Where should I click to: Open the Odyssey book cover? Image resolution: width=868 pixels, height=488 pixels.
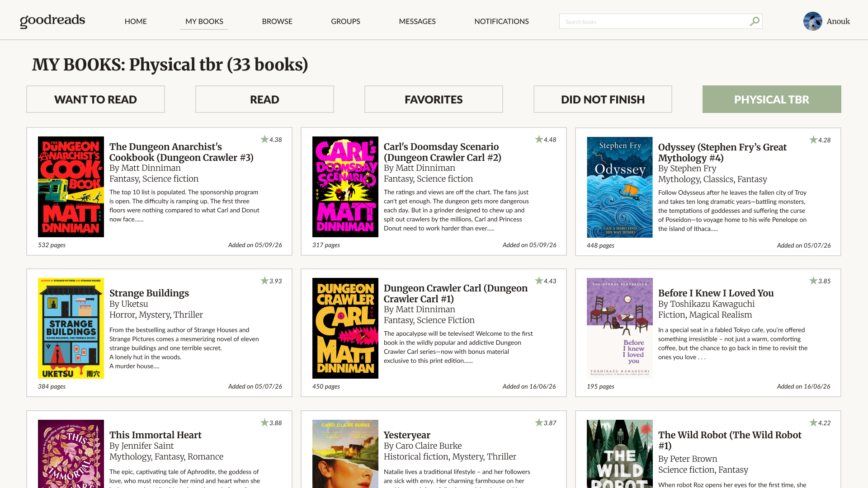[x=620, y=187]
